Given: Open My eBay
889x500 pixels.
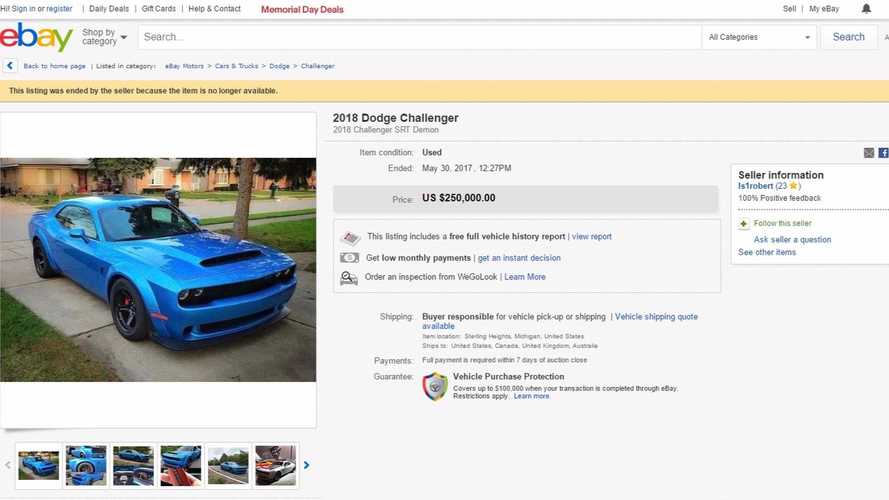Looking at the screenshot, I should (x=824, y=9).
